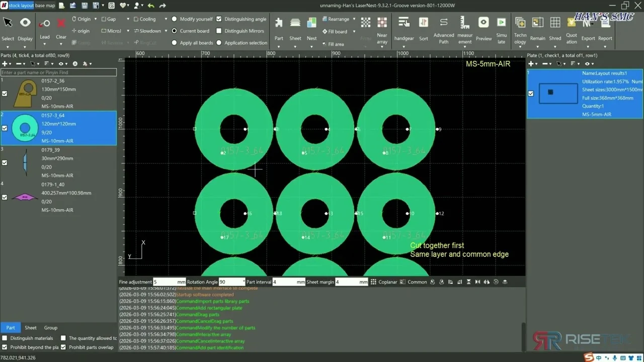
Task: Start the Simulate tool
Action: click(502, 22)
